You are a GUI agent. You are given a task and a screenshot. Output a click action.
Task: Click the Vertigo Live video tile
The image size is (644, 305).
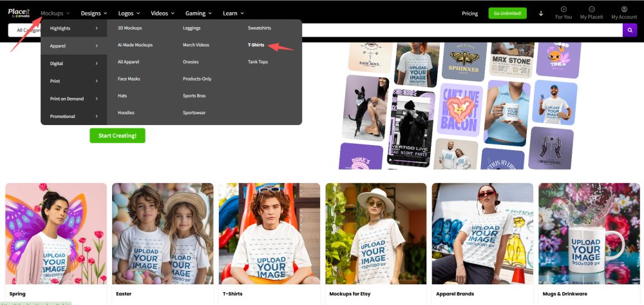coord(411,128)
